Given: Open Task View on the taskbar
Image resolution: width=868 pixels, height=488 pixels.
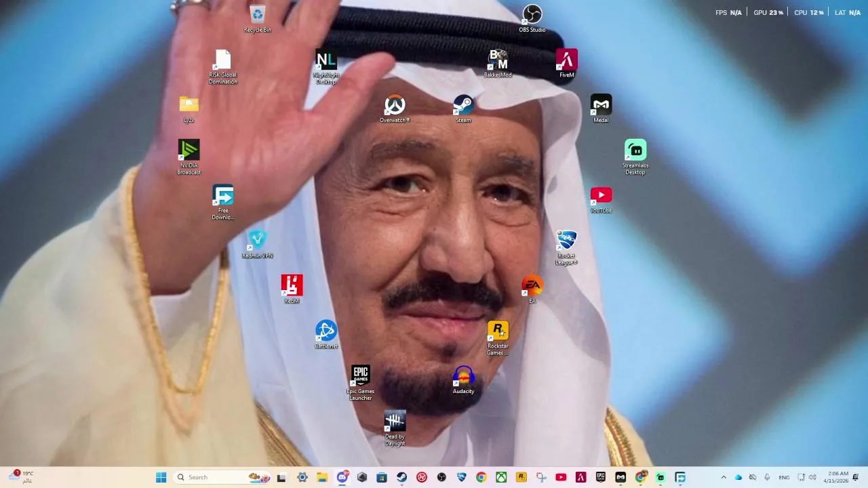Looking at the screenshot, I should point(281,477).
